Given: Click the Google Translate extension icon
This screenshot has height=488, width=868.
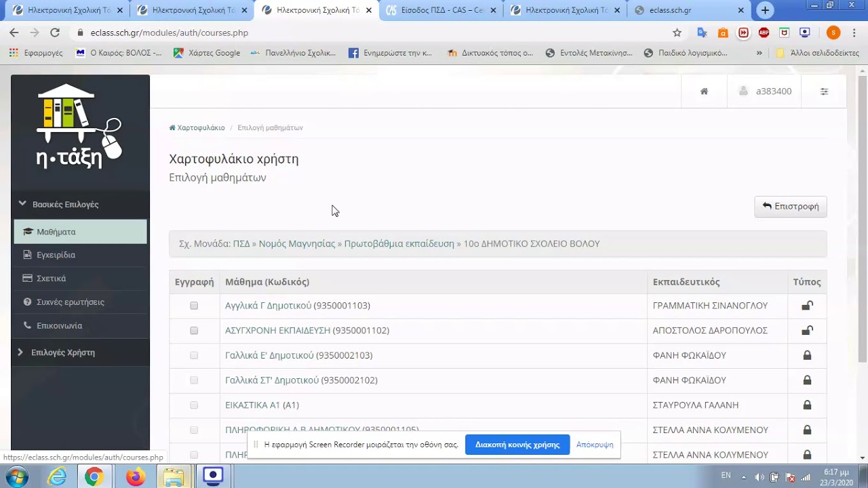Looking at the screenshot, I should pos(702,33).
